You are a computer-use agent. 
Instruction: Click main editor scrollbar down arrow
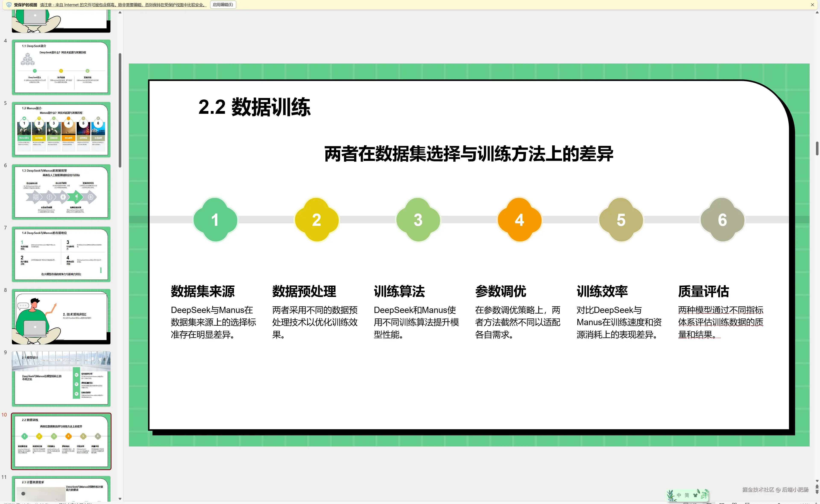[817, 481]
